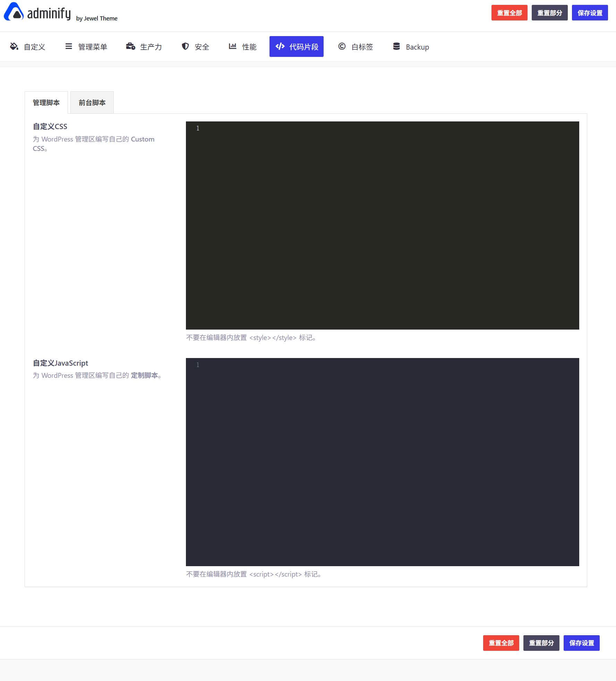Select the 性能 tab

[x=243, y=46]
